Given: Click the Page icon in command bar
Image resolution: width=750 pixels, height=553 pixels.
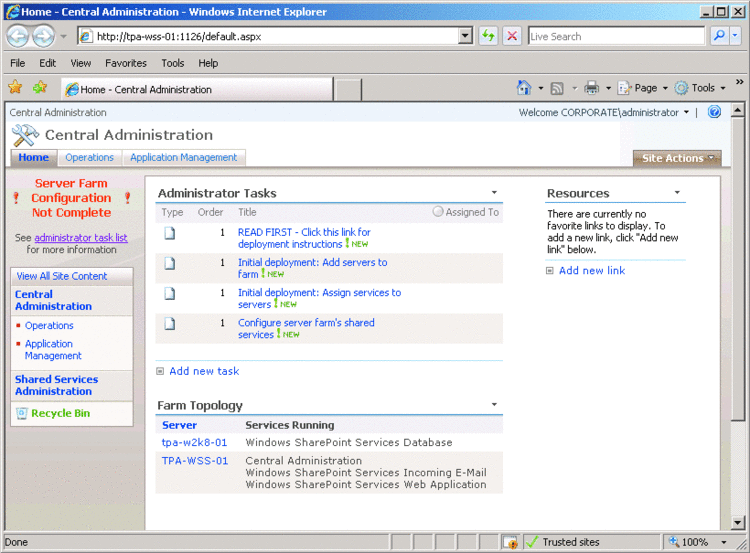Looking at the screenshot, I should tap(625, 88).
